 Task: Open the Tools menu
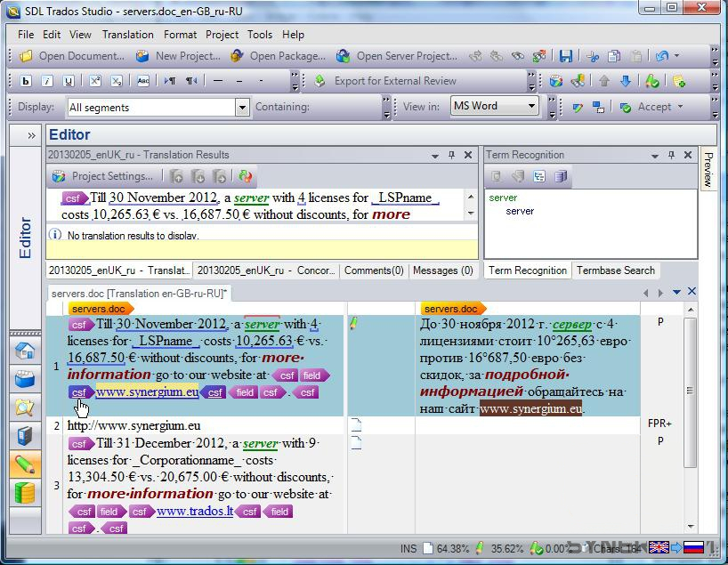pos(260,35)
